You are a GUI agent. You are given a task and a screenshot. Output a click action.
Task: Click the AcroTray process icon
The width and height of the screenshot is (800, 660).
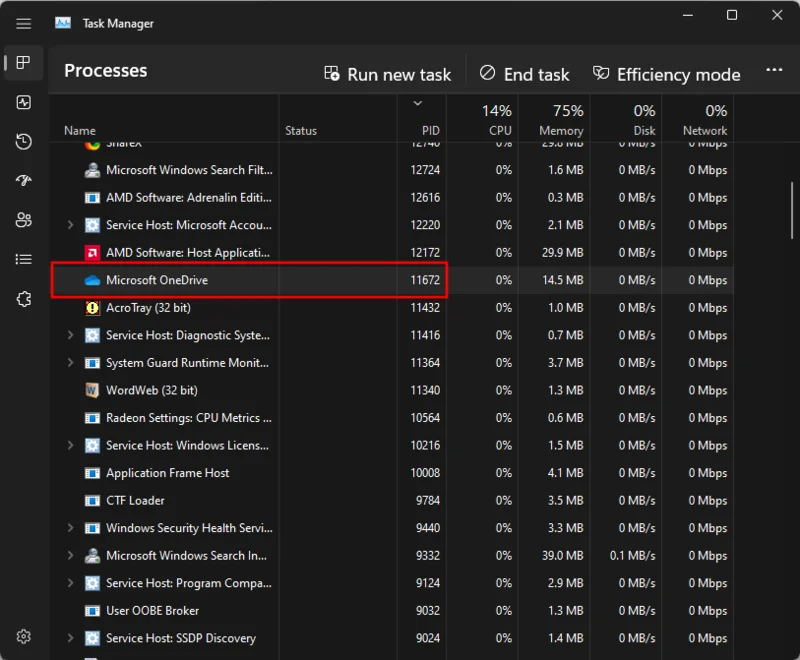click(x=92, y=308)
